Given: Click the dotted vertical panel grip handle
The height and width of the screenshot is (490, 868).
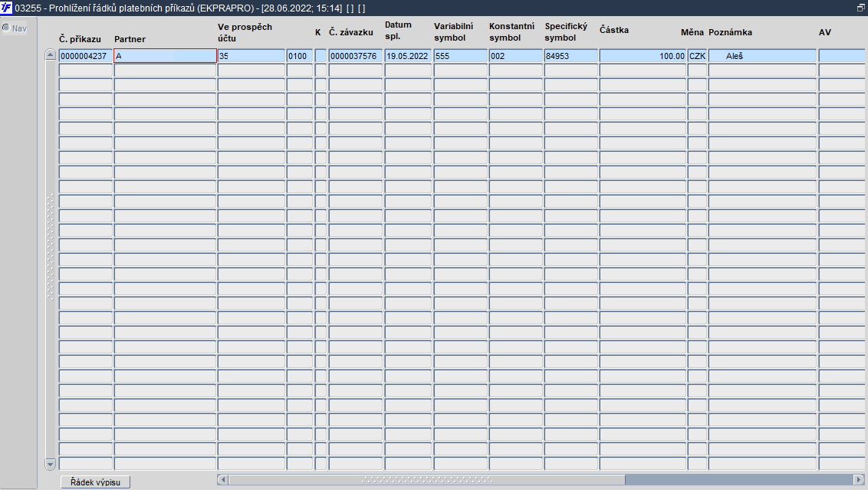Looking at the screenshot, I should tap(51, 248).
